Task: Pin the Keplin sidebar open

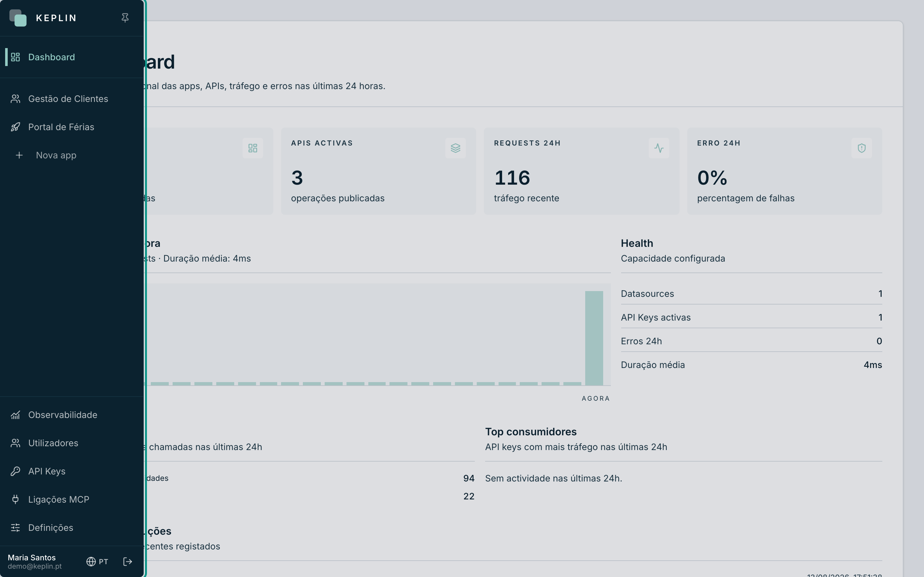Action: pos(125,18)
